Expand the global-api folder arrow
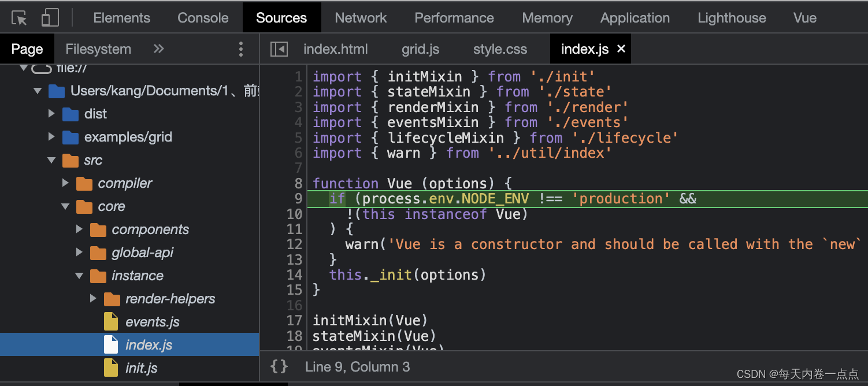 tap(79, 253)
